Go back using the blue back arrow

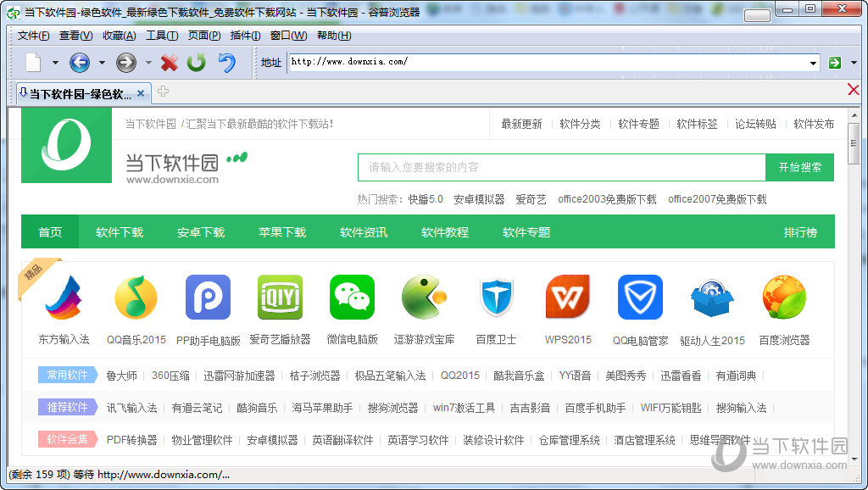pyautogui.click(x=80, y=62)
